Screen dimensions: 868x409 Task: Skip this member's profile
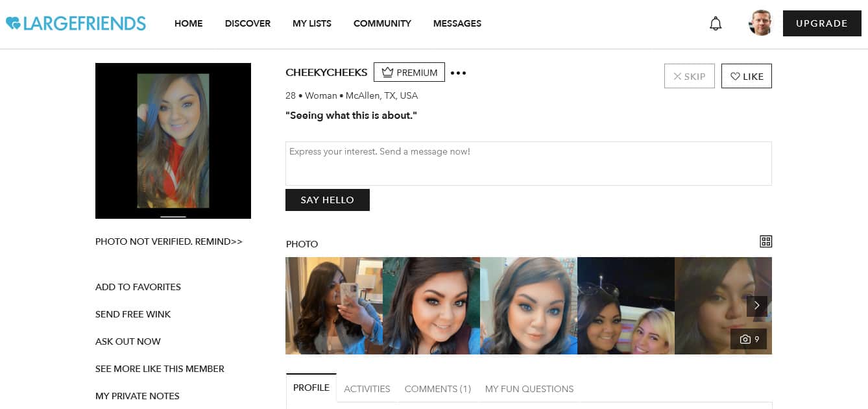tap(690, 76)
